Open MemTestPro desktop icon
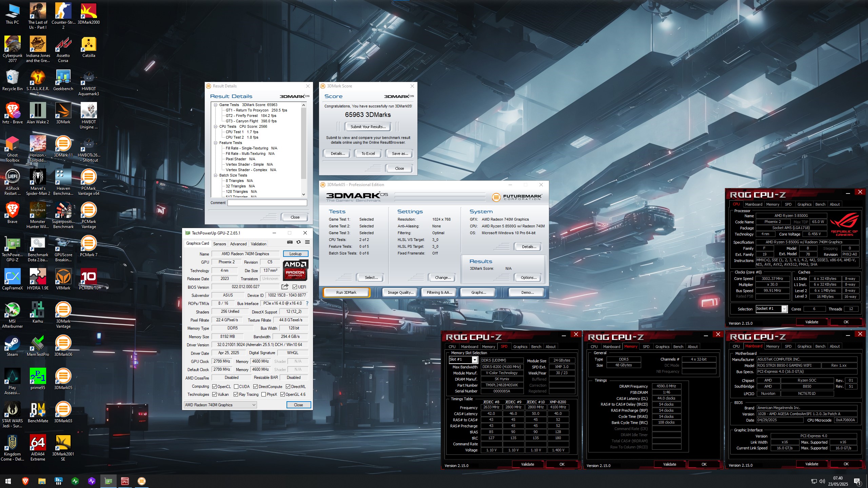 pos(38,346)
